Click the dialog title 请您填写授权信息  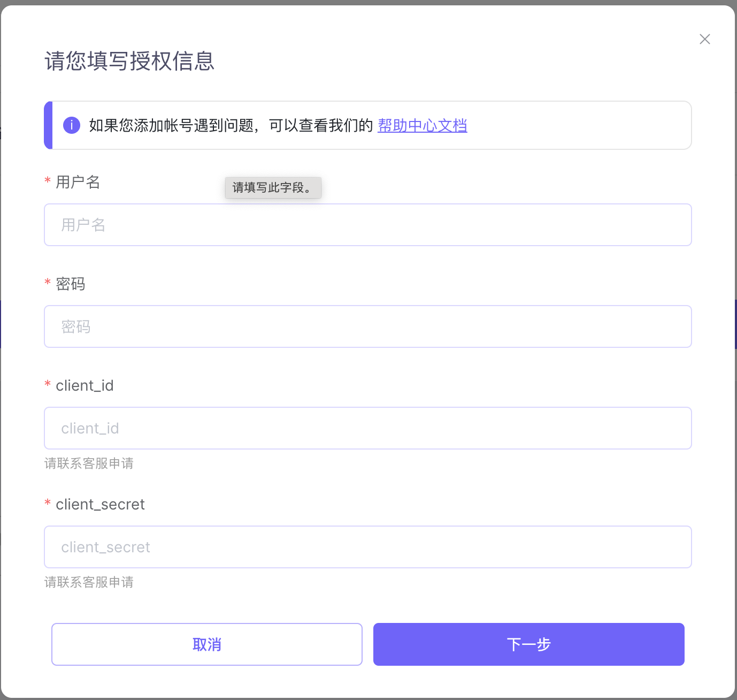click(129, 61)
